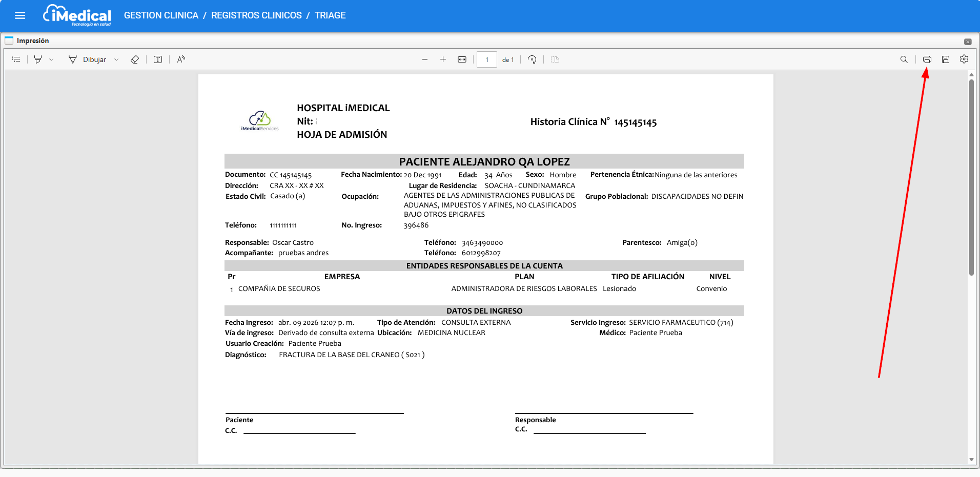The height and width of the screenshot is (477, 980).
Task: Activate the add text box tool
Action: [158, 59]
